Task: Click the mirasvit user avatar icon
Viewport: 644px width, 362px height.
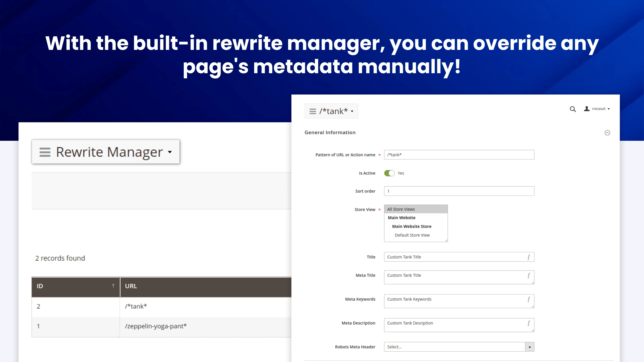Action: pyautogui.click(x=586, y=109)
